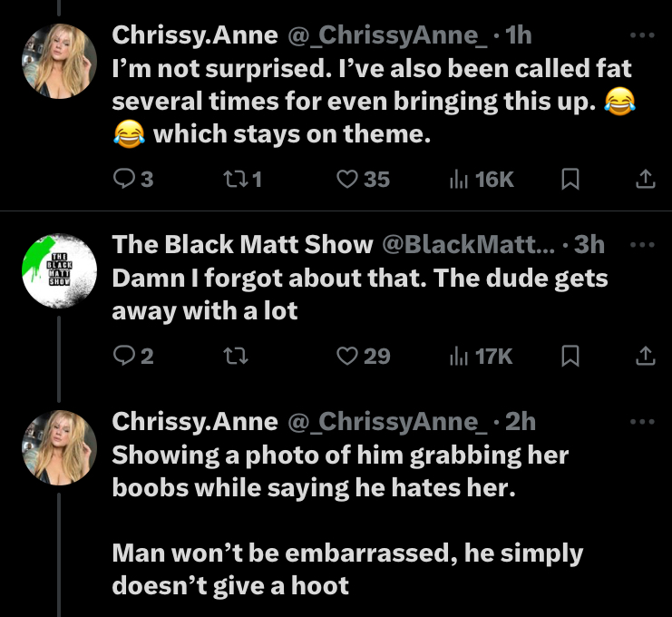Share Chrissy.Anne's 'not surprised' tweet
This screenshot has width=672, height=617.
pyautogui.click(x=644, y=180)
